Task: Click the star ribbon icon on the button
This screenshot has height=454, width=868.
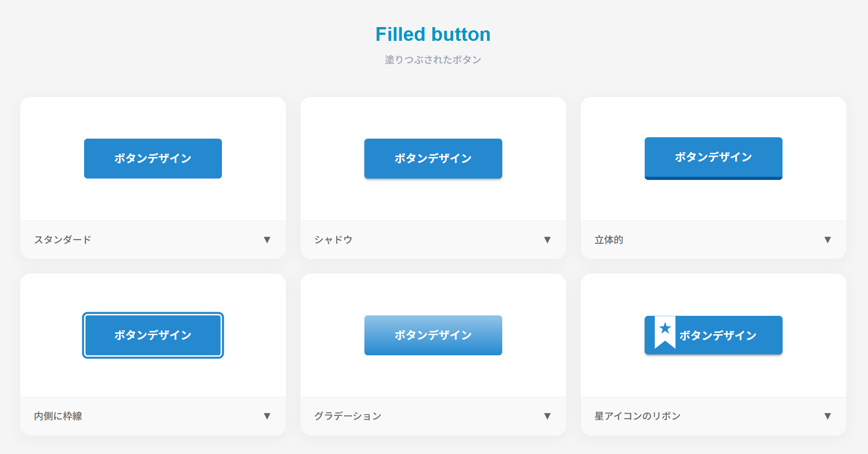Action: [x=664, y=332]
